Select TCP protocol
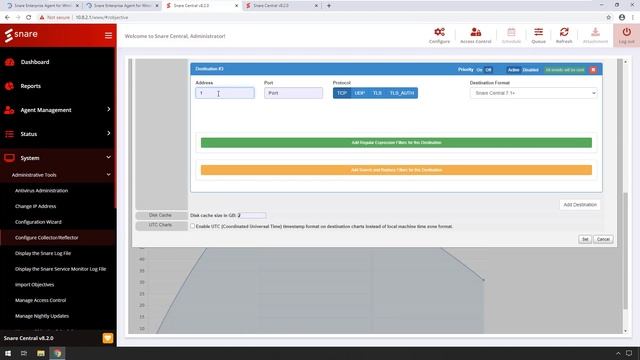 (x=342, y=93)
